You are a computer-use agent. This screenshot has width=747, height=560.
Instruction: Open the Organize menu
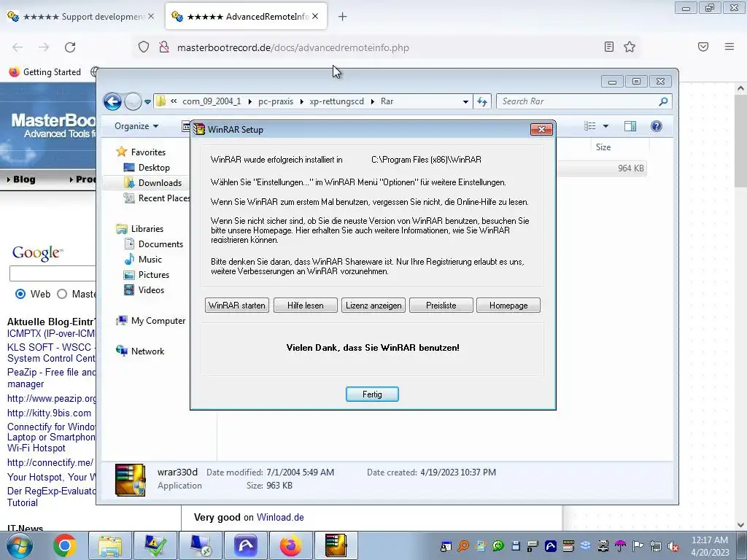click(136, 126)
